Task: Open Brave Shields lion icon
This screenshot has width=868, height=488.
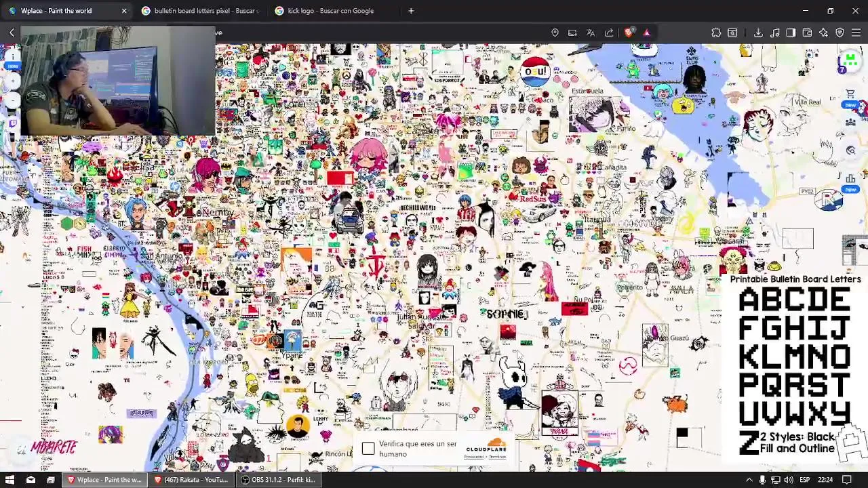Action: click(629, 33)
